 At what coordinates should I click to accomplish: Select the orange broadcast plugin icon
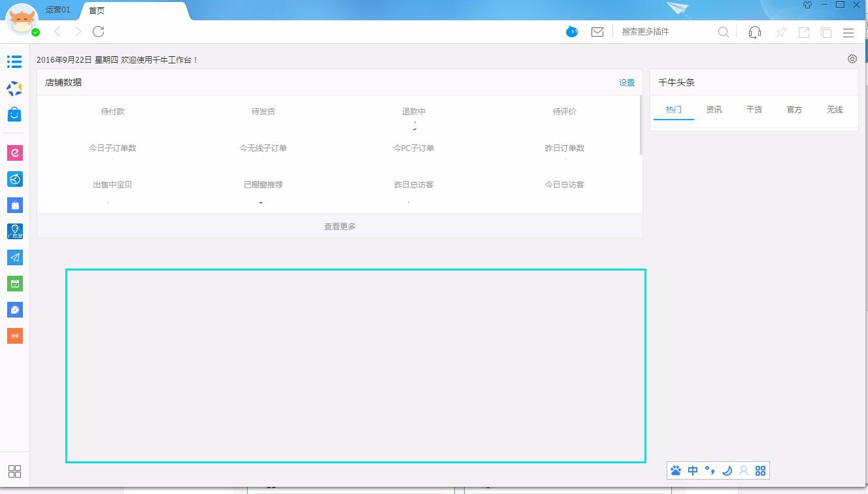coord(14,335)
